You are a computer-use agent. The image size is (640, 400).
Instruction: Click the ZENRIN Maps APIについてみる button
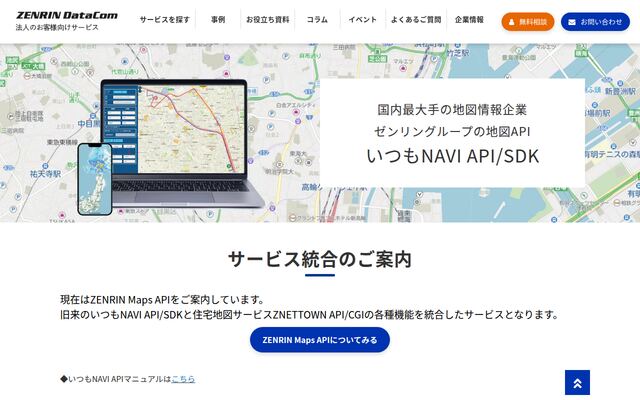[x=320, y=340]
